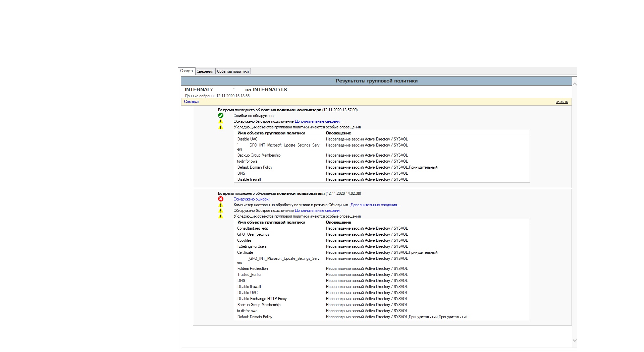Click Ошибки не обнаружены text

tap(254, 116)
